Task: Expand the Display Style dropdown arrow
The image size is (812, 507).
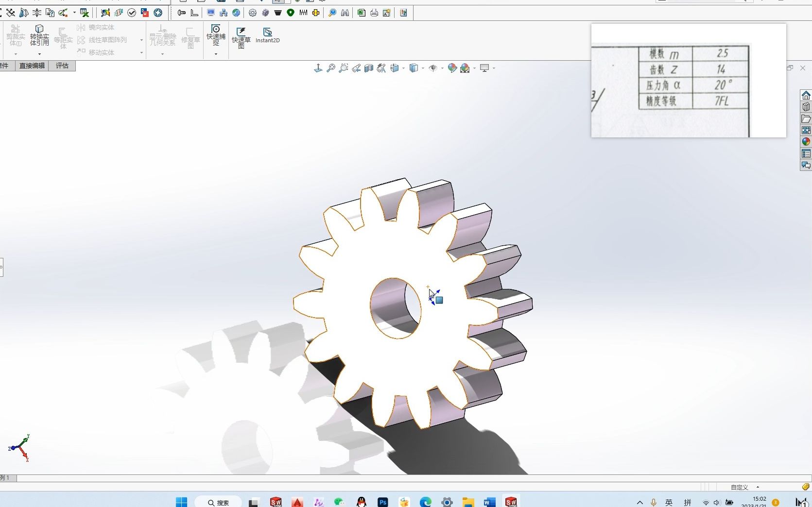Action: pyautogui.click(x=423, y=68)
